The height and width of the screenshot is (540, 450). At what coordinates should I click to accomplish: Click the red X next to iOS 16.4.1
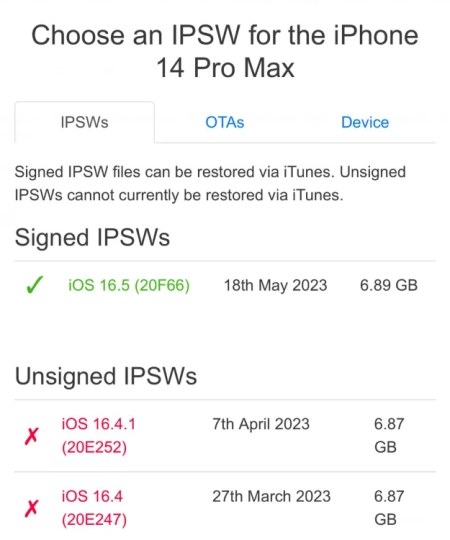[x=32, y=436]
